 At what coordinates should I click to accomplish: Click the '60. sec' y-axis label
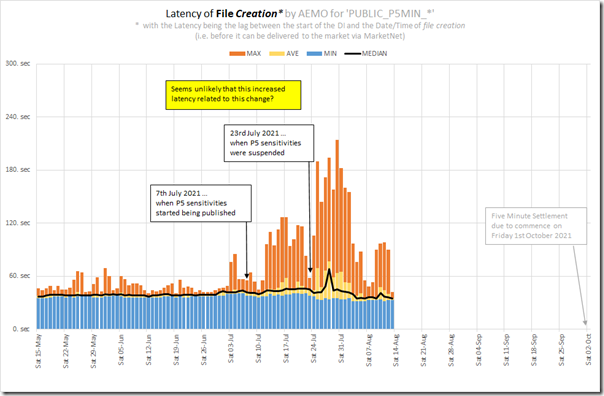click(x=19, y=276)
